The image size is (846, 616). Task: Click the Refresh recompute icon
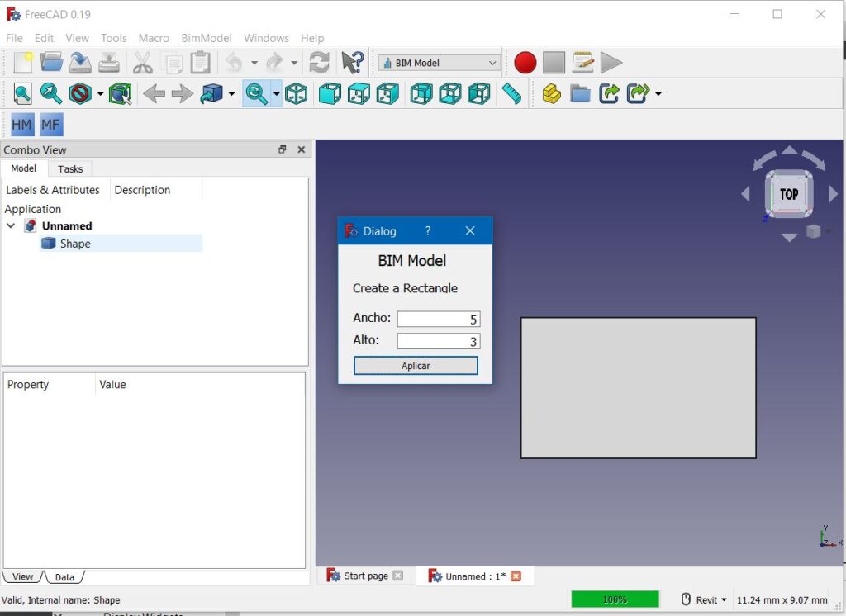coord(320,63)
